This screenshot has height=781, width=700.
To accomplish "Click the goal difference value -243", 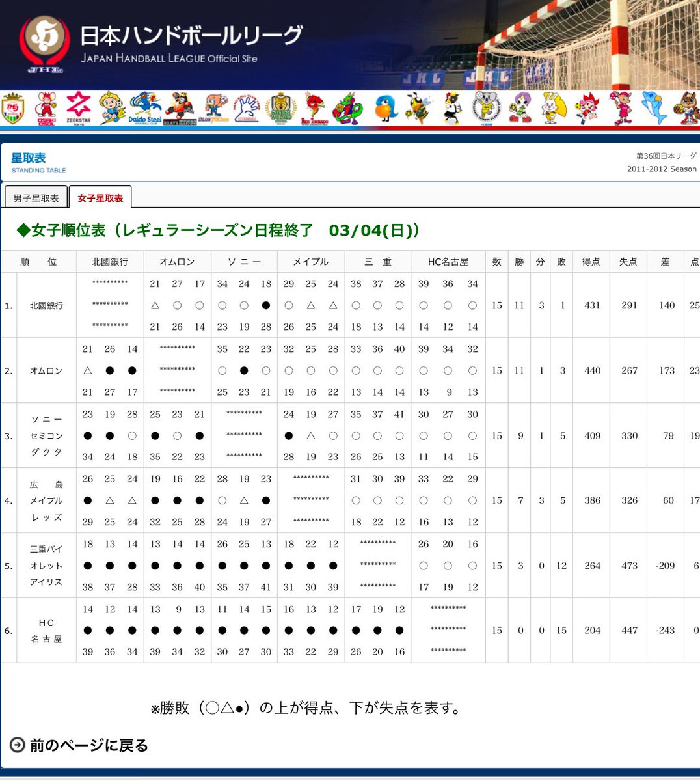I will (665, 630).
